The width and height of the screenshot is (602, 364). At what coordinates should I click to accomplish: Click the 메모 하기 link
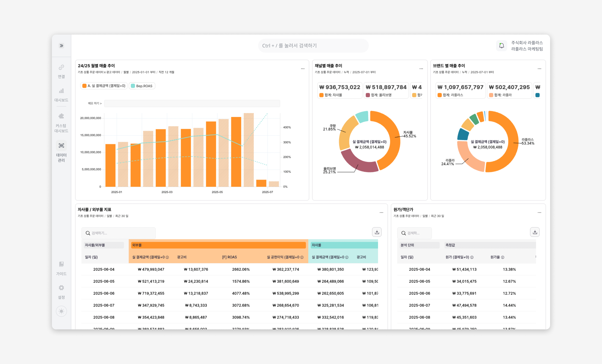pyautogui.click(x=95, y=103)
